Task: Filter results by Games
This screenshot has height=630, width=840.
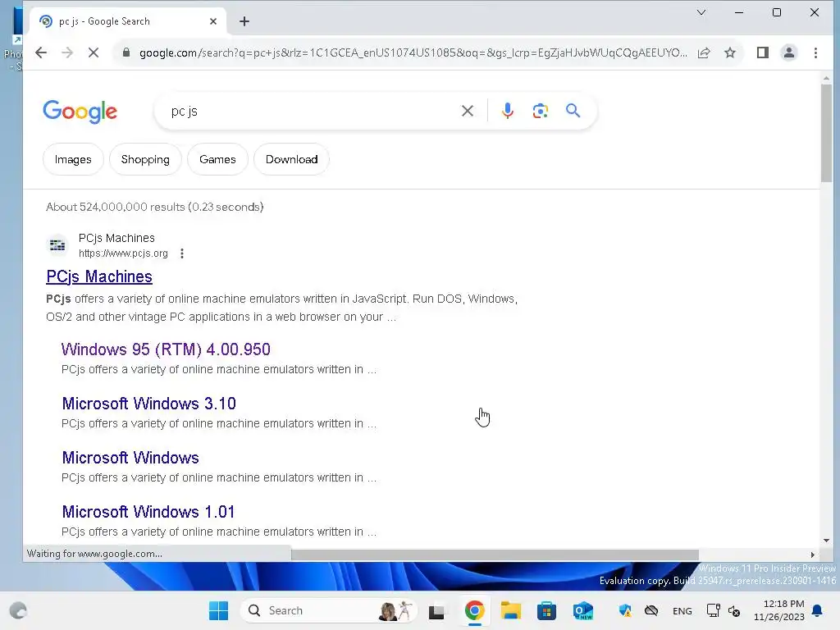Action: click(x=217, y=159)
